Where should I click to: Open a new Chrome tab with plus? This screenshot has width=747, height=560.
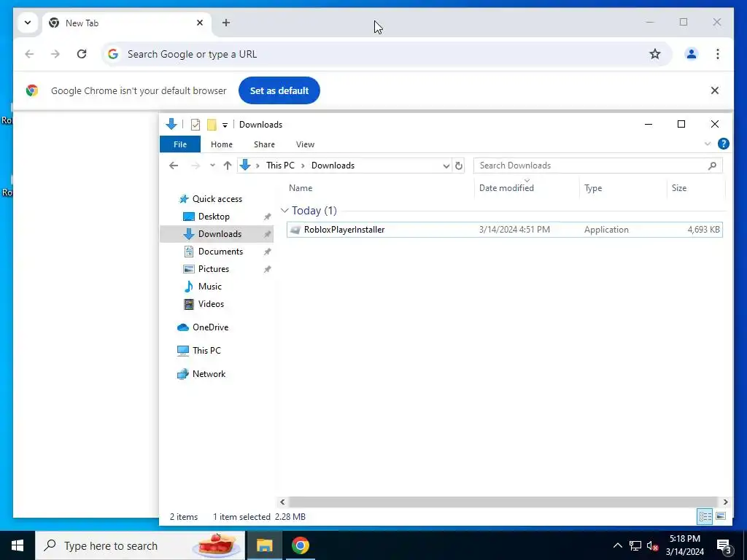pyautogui.click(x=226, y=23)
